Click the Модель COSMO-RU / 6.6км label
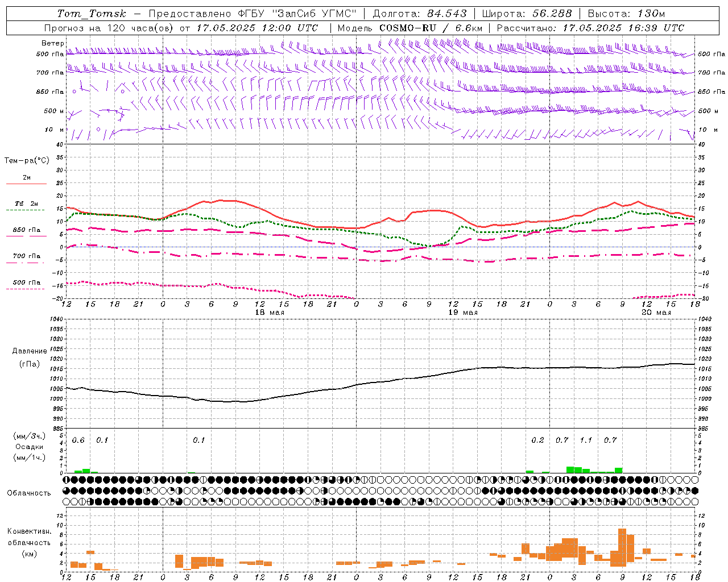The height and width of the screenshot is (582, 728). [410, 28]
